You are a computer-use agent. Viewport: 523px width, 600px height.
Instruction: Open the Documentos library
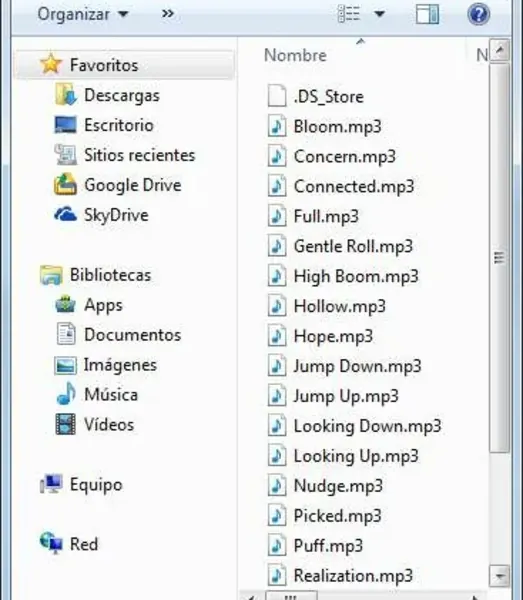pos(132,334)
